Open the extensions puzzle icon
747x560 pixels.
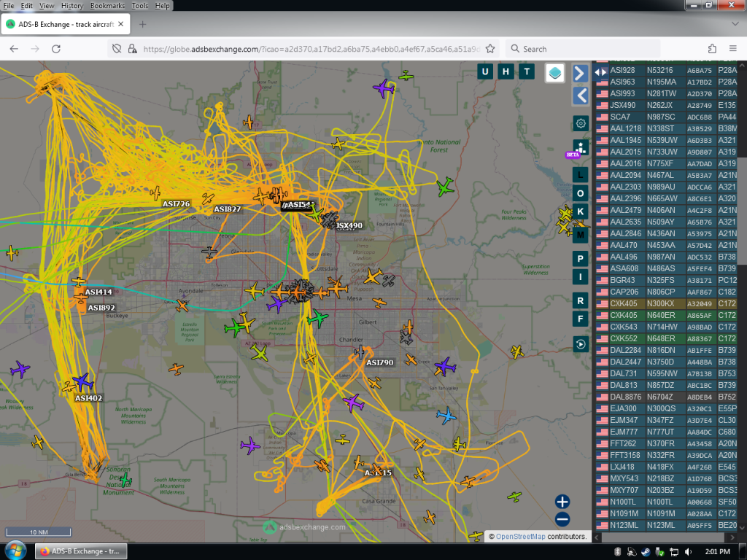pyautogui.click(x=712, y=49)
